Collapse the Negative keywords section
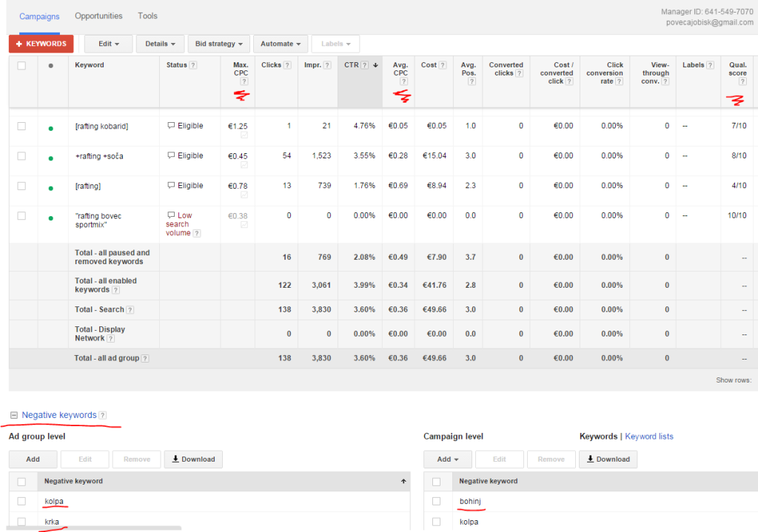Image resolution: width=758 pixels, height=532 pixels. click(x=14, y=415)
